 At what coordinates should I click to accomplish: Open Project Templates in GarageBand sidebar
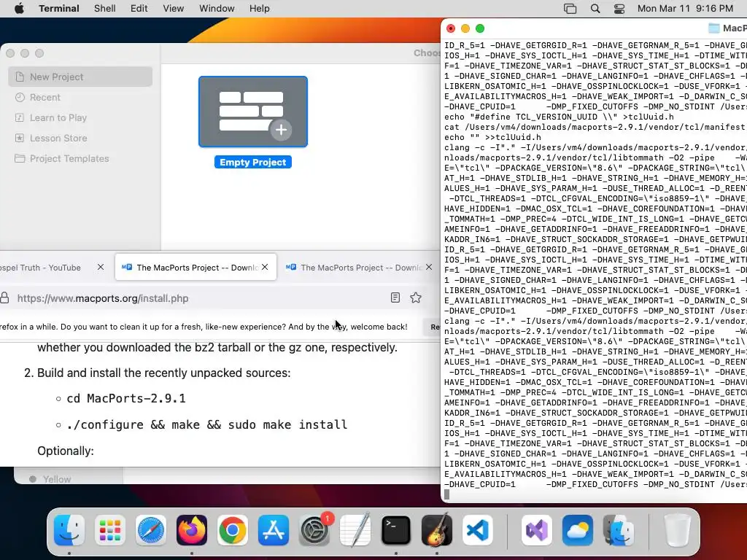69,158
